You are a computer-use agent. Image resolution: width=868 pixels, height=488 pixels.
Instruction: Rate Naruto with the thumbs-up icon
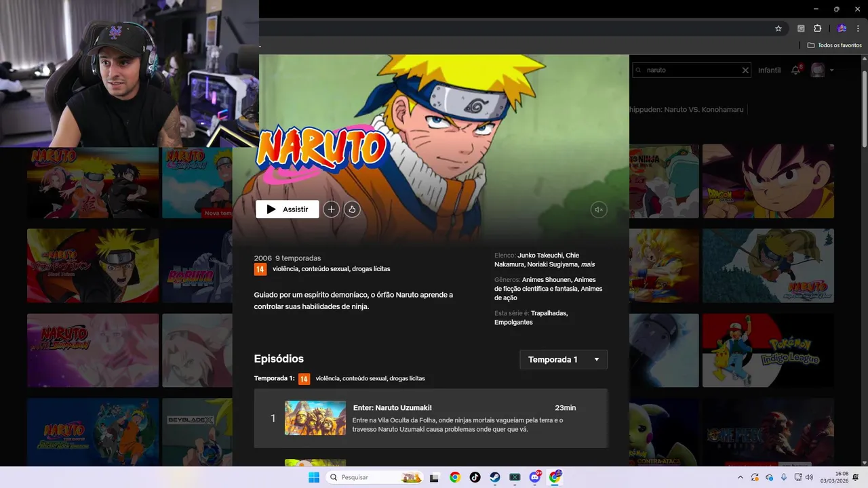(352, 209)
